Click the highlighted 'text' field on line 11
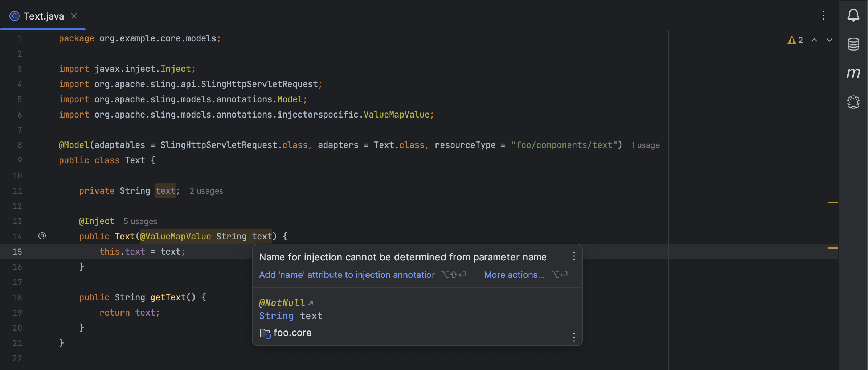Image resolution: width=868 pixels, height=370 pixels. (165, 190)
